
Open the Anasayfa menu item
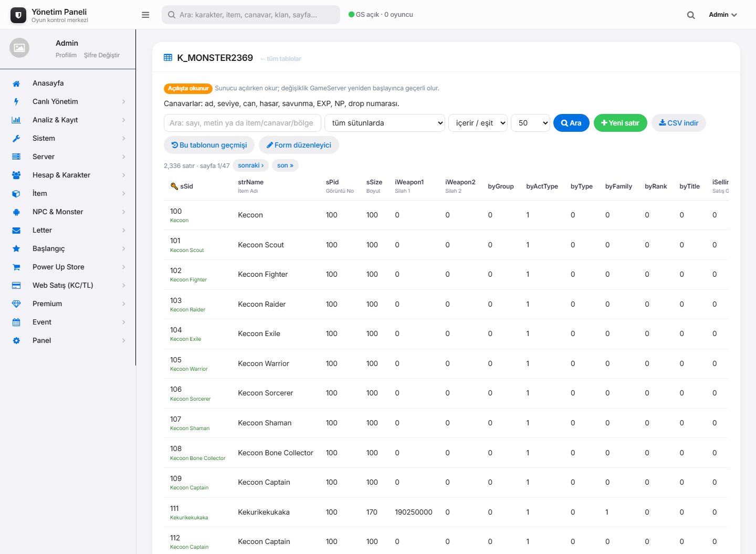(68, 83)
